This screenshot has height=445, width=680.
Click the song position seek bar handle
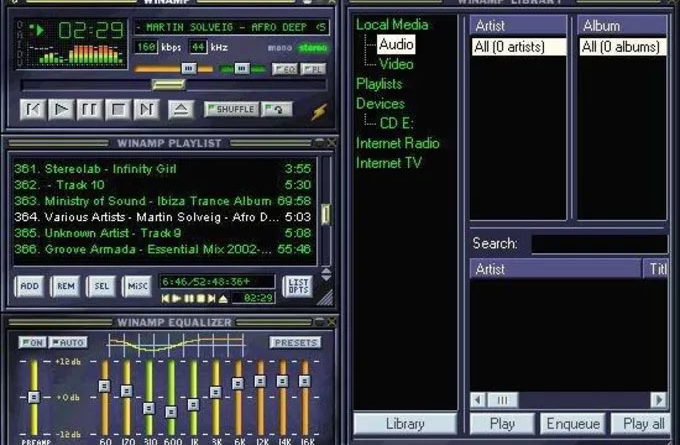click(x=169, y=85)
